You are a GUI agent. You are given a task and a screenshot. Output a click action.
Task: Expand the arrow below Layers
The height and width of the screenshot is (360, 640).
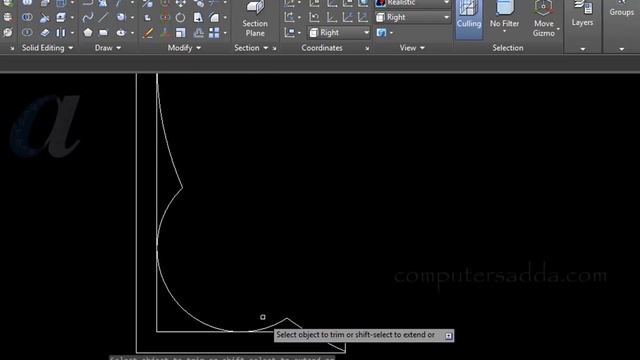click(582, 49)
